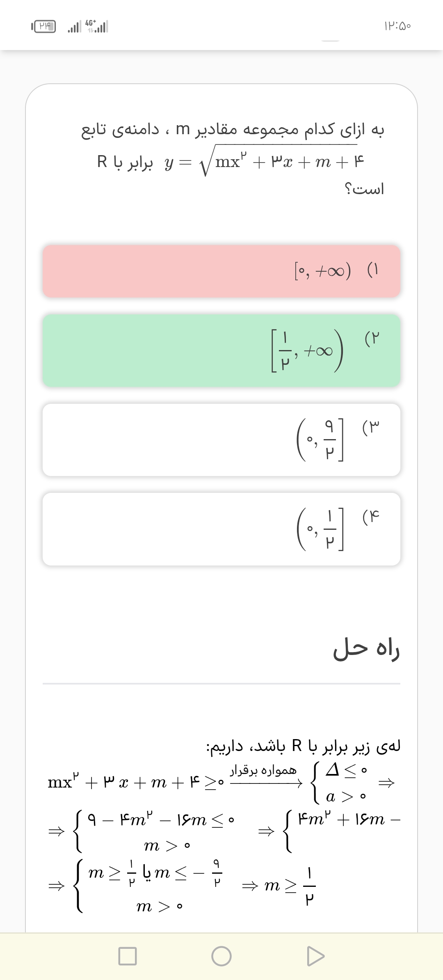
Task: Tap the plain signal strength bars icon
Action: [74, 27]
